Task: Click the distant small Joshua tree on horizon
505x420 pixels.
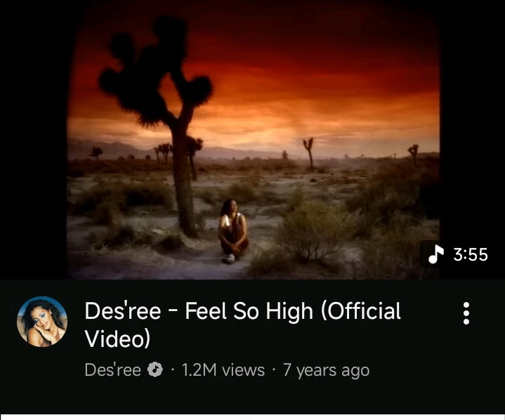Action: click(309, 153)
